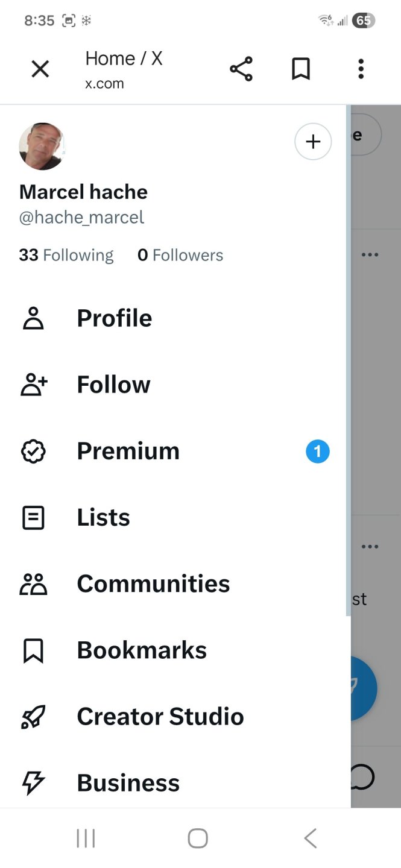Open the Lists menu entry

(103, 517)
